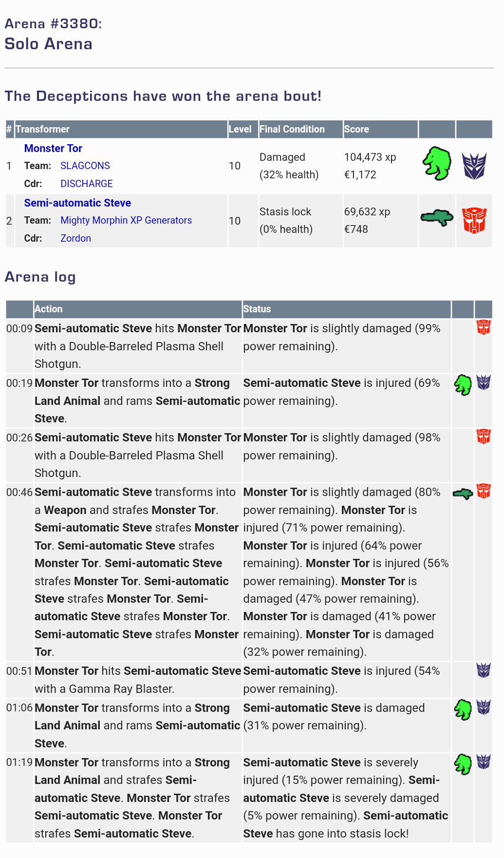504x858 pixels.
Task: Open the Mighty Morphin XP Generators team link
Action: click(126, 220)
